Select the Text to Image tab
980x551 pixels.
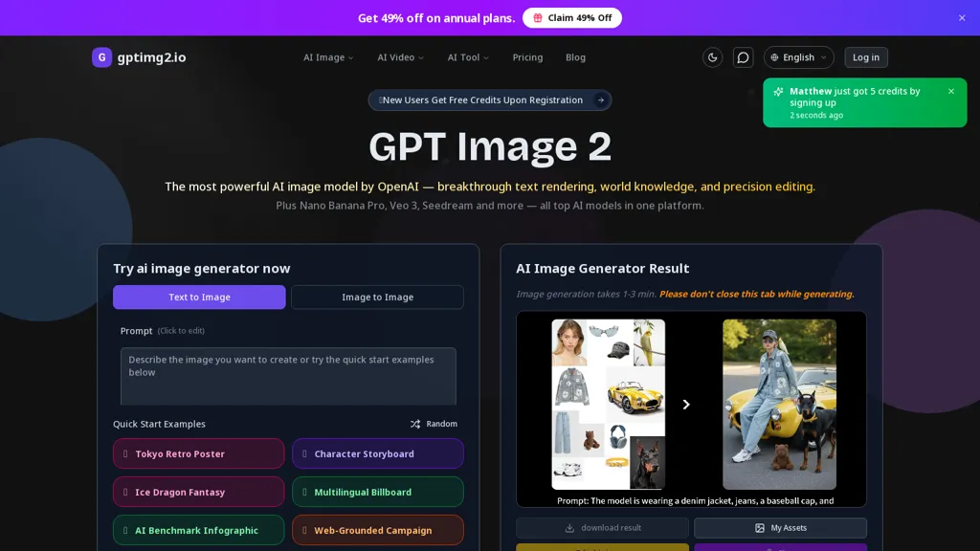coord(199,298)
